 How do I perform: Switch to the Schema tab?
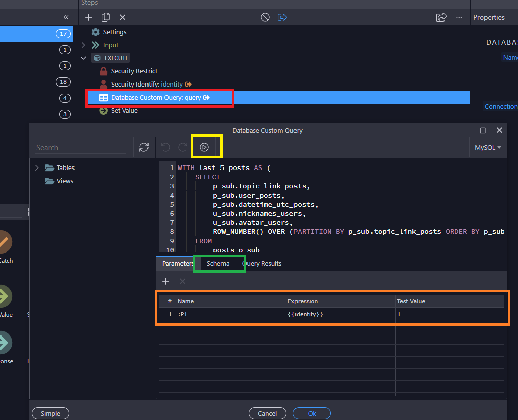pyautogui.click(x=217, y=264)
